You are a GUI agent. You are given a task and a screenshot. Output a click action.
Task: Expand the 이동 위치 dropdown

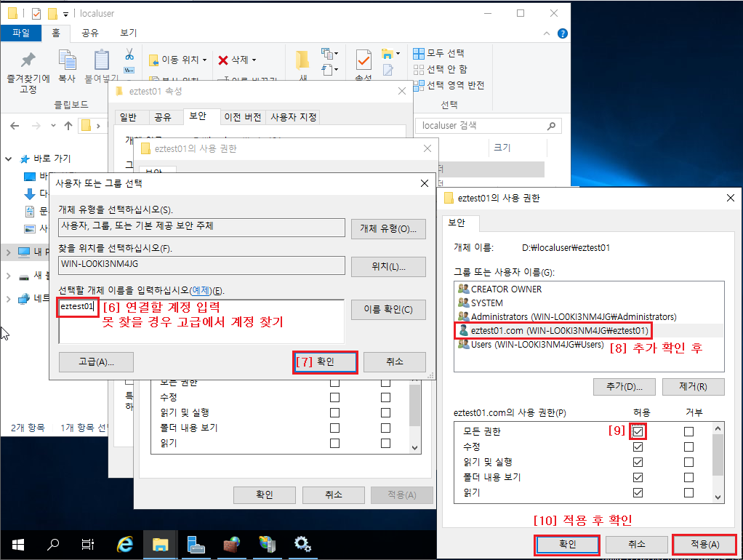click(x=205, y=60)
